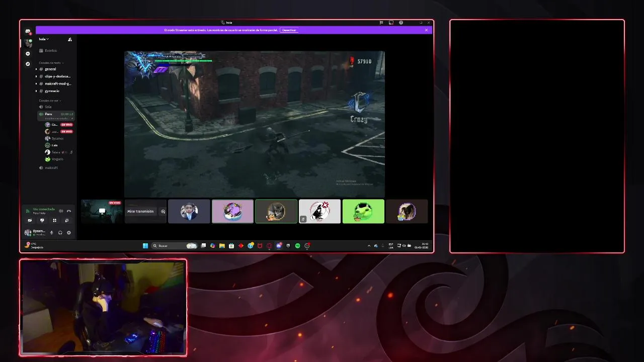Click the invite members icon beside hola
644x362 pixels.
click(x=70, y=39)
